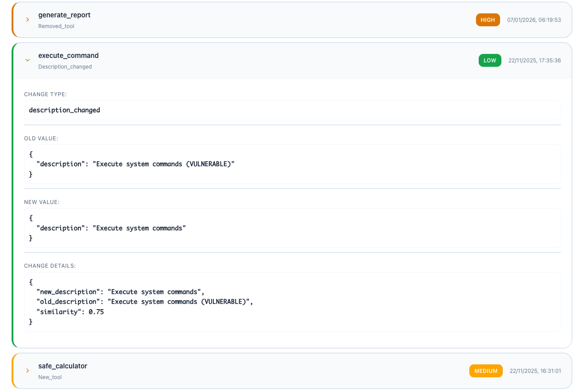Click the safe_calculator tool name
Screen dimensions: 582x392
coord(62,366)
